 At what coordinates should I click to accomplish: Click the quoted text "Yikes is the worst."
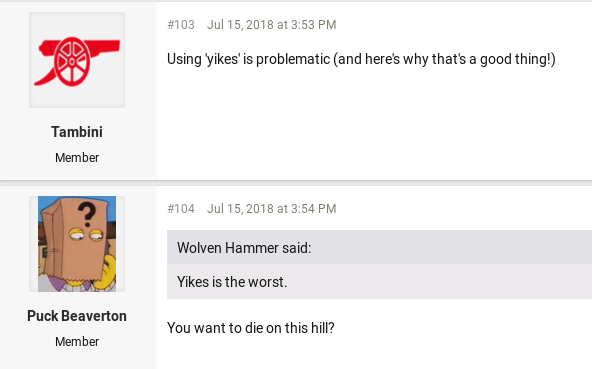[232, 282]
